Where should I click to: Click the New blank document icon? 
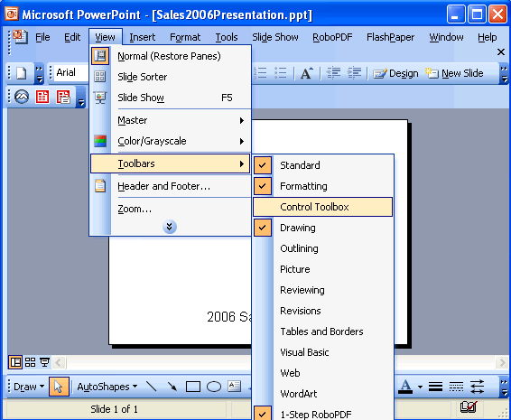[x=22, y=73]
